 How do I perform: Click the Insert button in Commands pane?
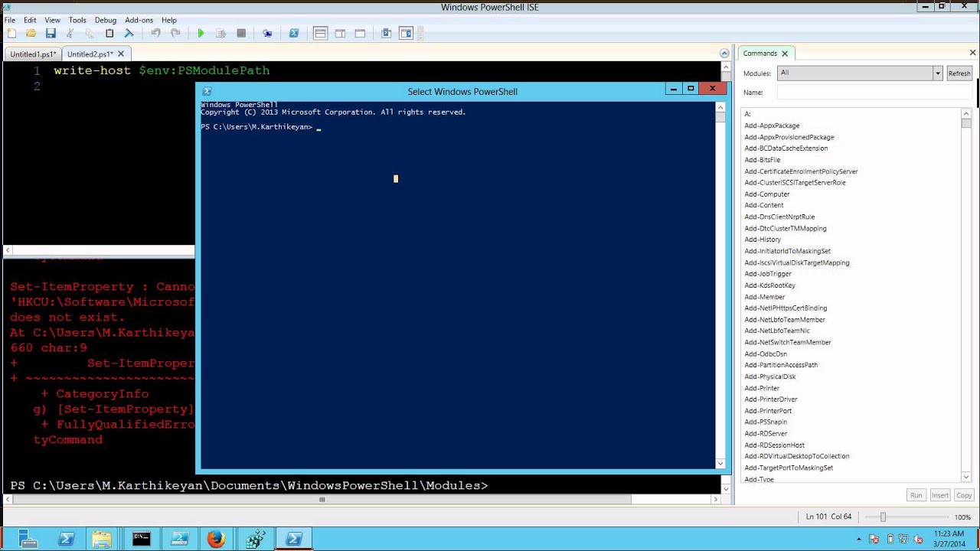click(x=940, y=495)
